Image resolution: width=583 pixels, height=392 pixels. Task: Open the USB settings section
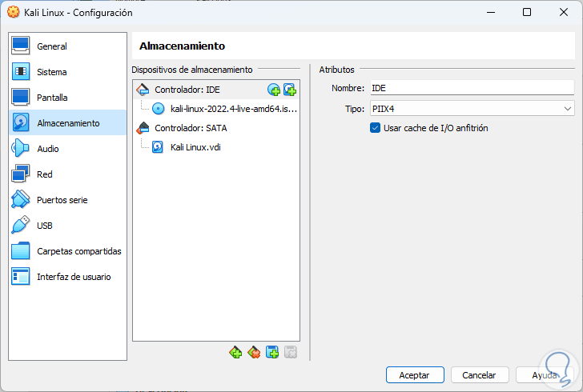point(44,226)
